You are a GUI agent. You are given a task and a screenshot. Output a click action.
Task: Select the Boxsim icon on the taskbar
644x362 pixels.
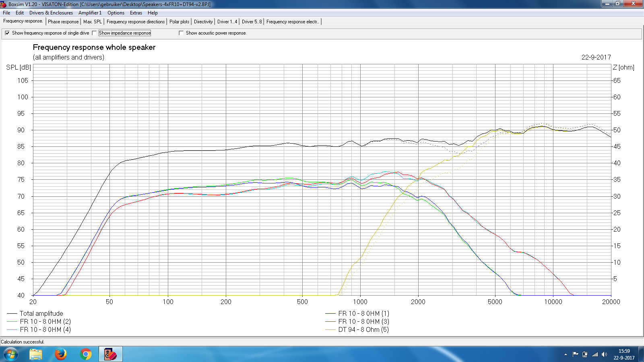[110, 354]
